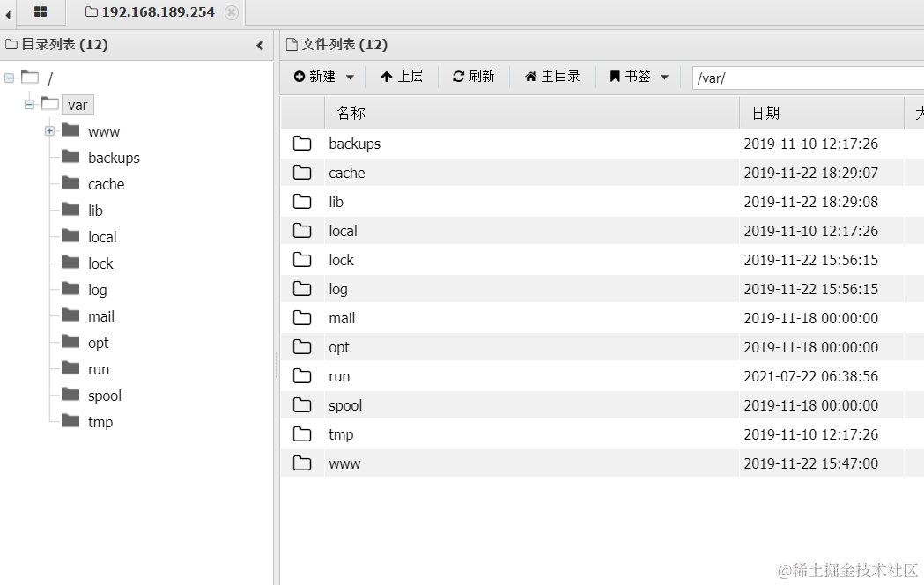Open the grid home tab icon
This screenshot has width=924, height=585.
pos(40,11)
